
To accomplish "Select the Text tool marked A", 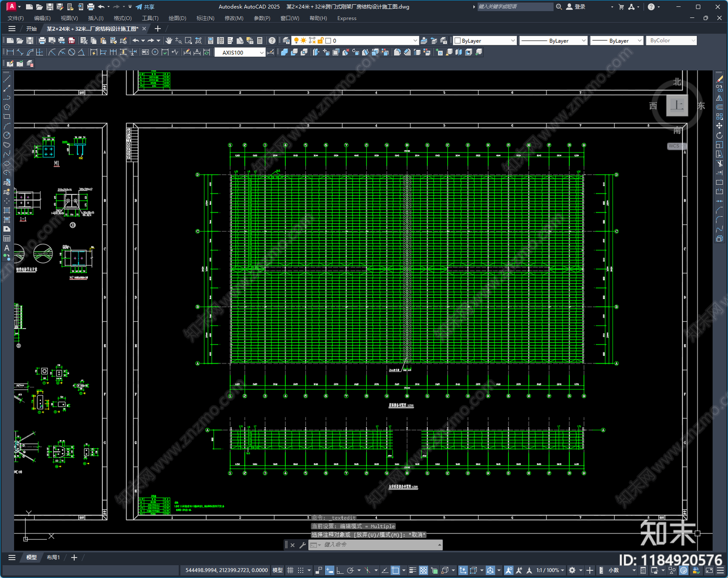I will pos(6,248).
